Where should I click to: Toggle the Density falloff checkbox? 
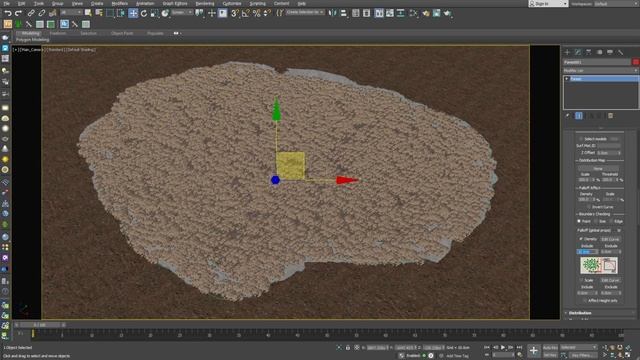pyautogui.click(x=581, y=239)
